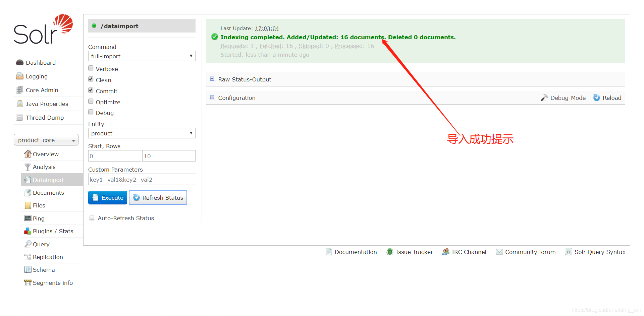Click the Reload link
The width and height of the screenshot is (644, 316).
[612, 98]
